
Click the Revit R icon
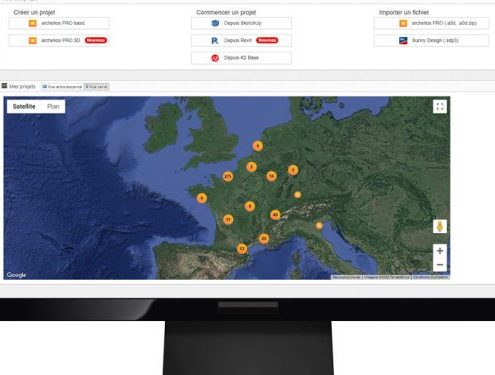pyautogui.click(x=215, y=40)
